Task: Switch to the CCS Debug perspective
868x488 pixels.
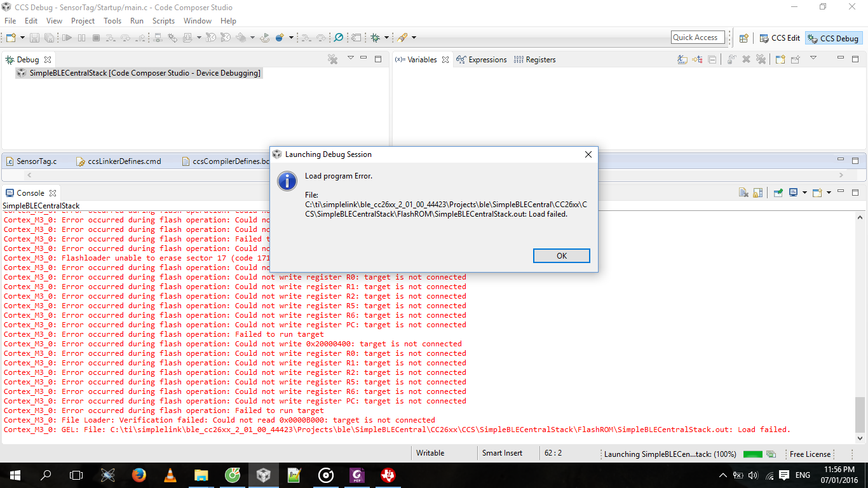Action: click(833, 38)
